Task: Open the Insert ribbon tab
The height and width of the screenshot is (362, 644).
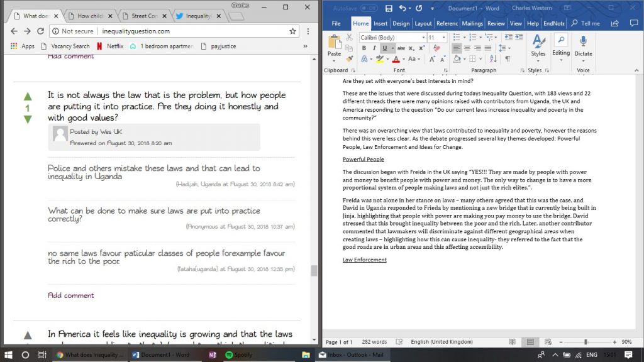Action: pos(380,23)
